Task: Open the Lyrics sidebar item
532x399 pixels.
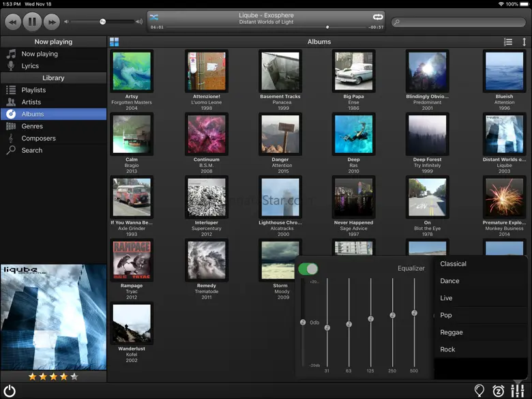Action: (54, 66)
